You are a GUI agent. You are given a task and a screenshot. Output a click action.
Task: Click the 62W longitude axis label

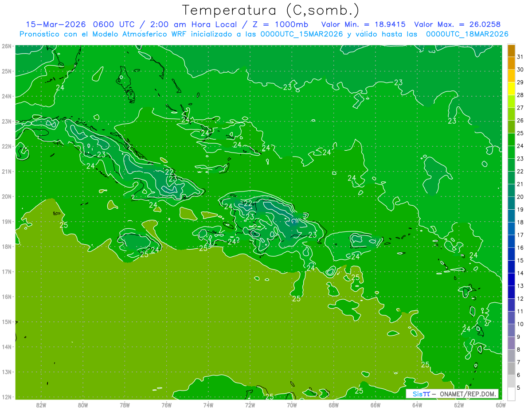click(459, 405)
